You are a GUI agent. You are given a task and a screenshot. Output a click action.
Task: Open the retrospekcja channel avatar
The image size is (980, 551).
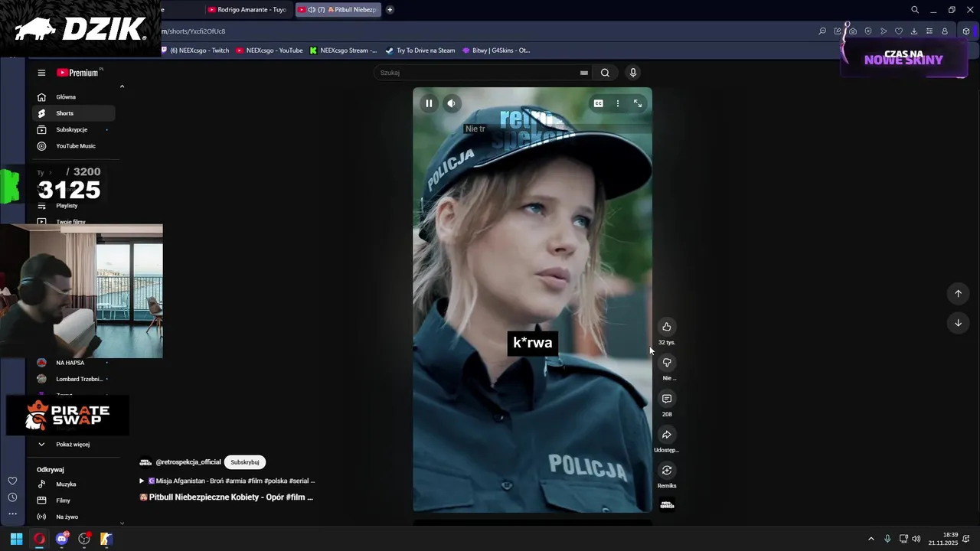click(145, 462)
